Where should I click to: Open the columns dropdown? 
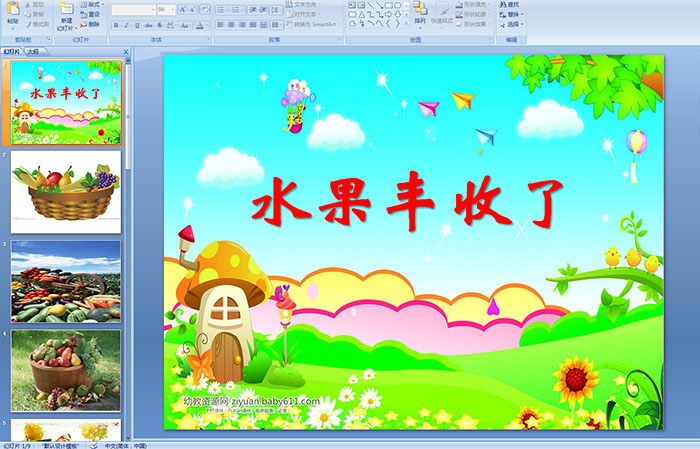277,25
